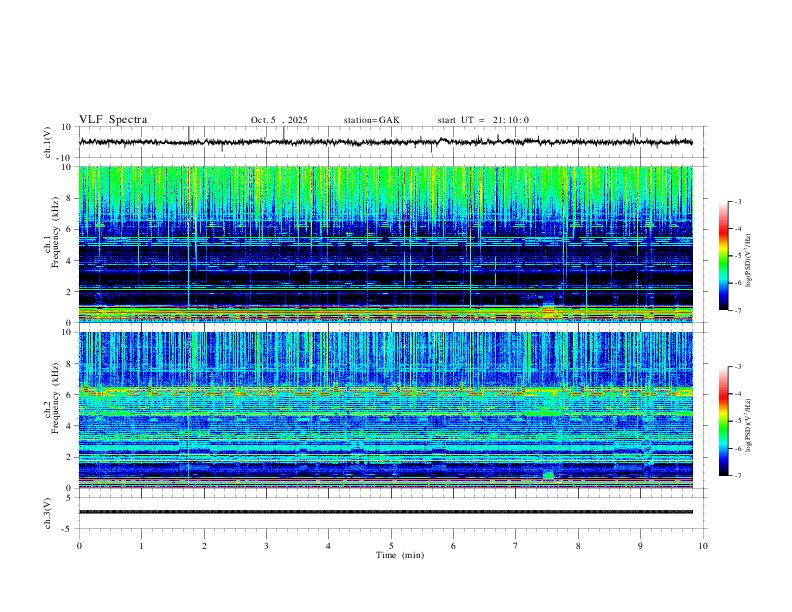Click the time axis tick label "5"
The image size is (792, 612).
[391, 546]
